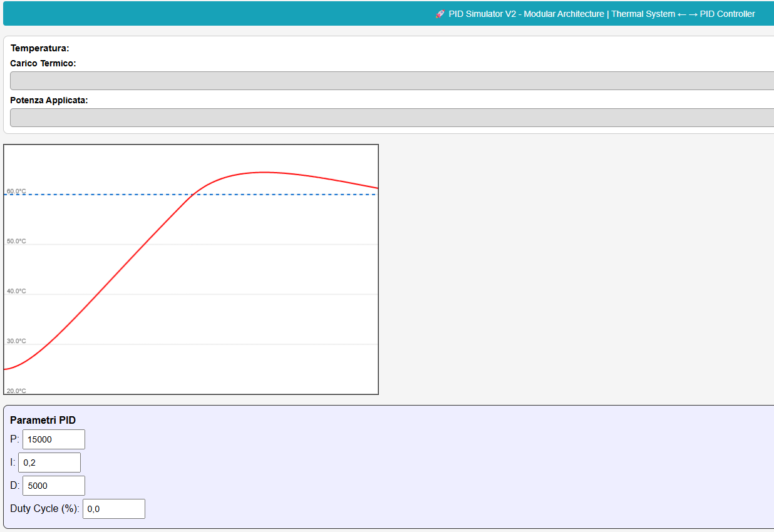Screen dimensions: 774x532
Task: Select the D parameter input field
Action: click(53, 485)
